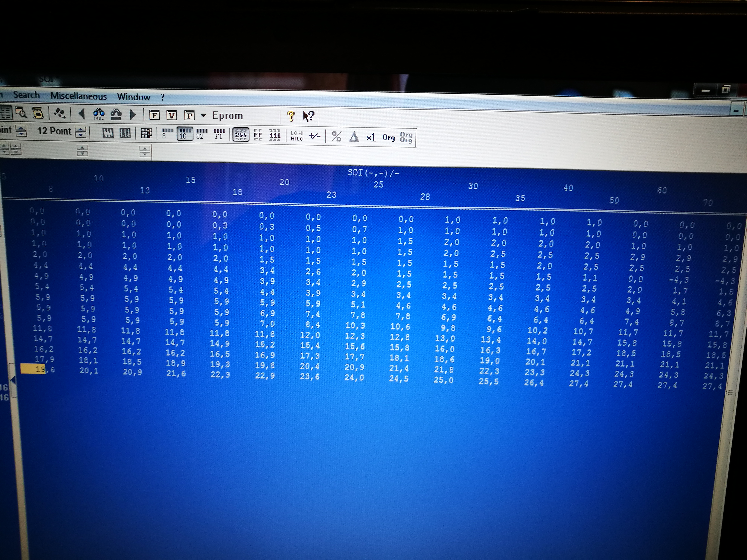Switch to binary 111 display
Screen dimensions: 747x560
275,135
